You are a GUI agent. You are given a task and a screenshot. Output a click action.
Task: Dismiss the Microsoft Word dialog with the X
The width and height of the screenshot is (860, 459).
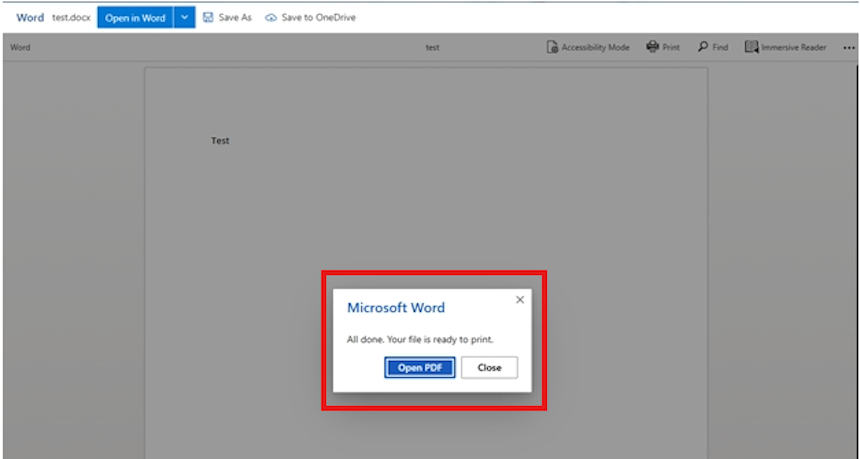[520, 299]
